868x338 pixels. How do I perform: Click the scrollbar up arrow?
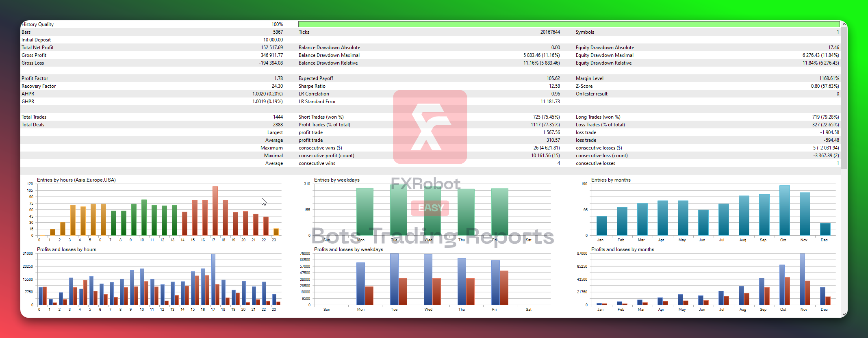click(x=844, y=24)
